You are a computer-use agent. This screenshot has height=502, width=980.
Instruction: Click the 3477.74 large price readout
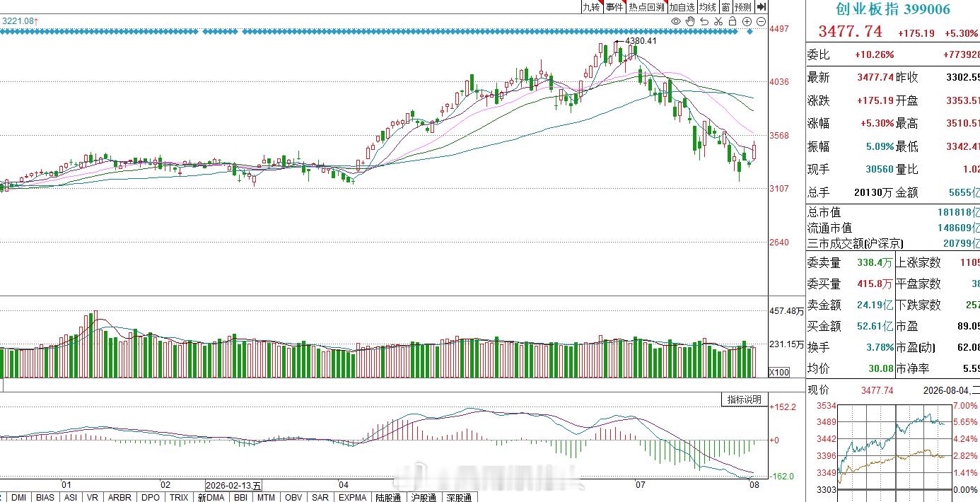tap(850, 32)
